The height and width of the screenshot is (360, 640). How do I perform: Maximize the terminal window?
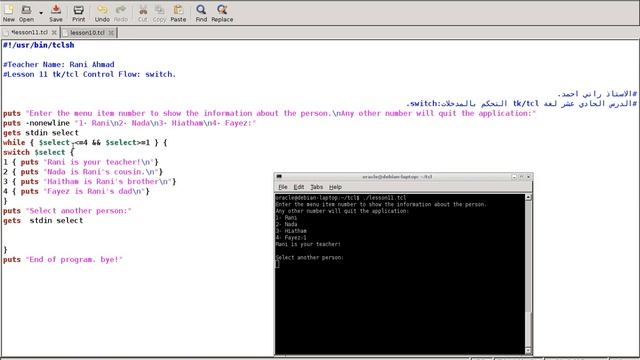tap(521, 177)
